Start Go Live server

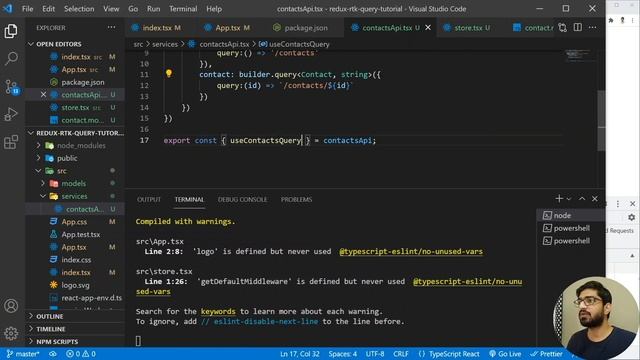[505, 354]
